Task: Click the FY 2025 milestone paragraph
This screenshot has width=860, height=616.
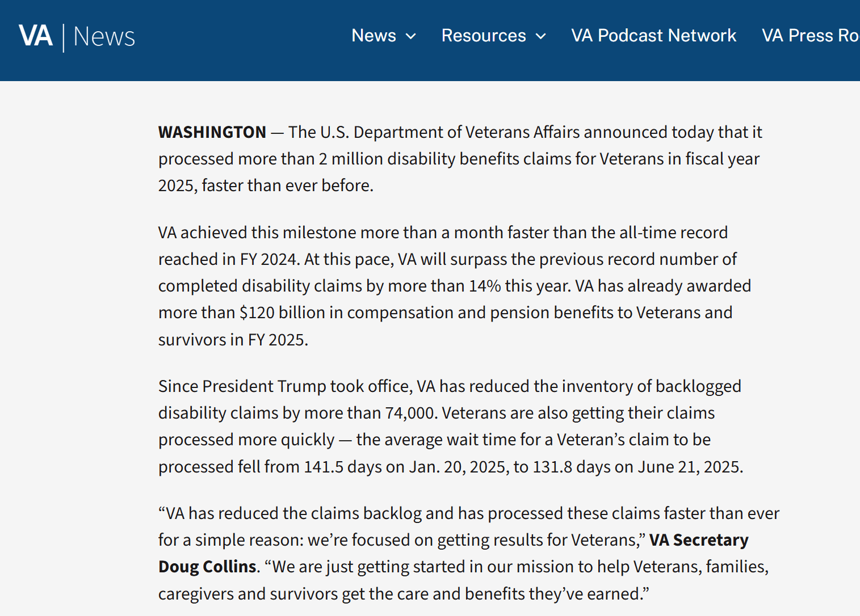Action: [x=454, y=286]
